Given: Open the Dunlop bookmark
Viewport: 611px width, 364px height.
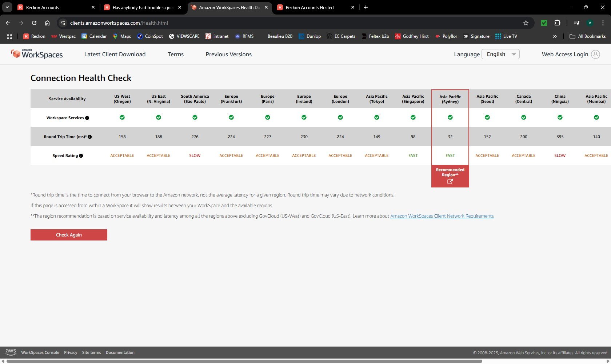Looking at the screenshot, I should [x=310, y=36].
